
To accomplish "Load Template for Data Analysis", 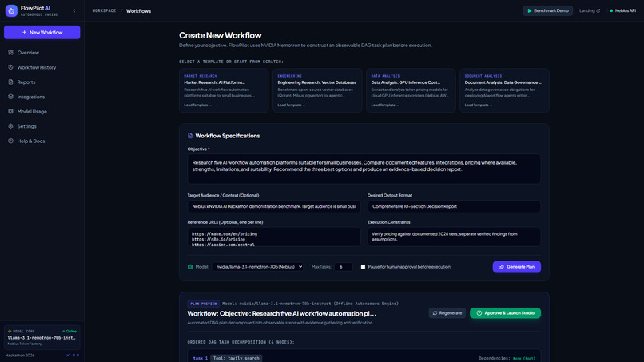I will pos(385,105).
